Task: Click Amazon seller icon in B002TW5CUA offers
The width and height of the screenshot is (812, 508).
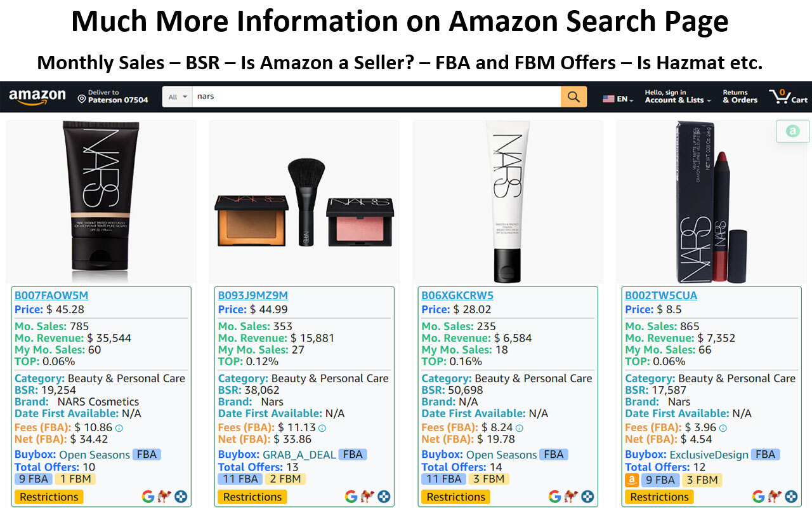Action: click(632, 480)
